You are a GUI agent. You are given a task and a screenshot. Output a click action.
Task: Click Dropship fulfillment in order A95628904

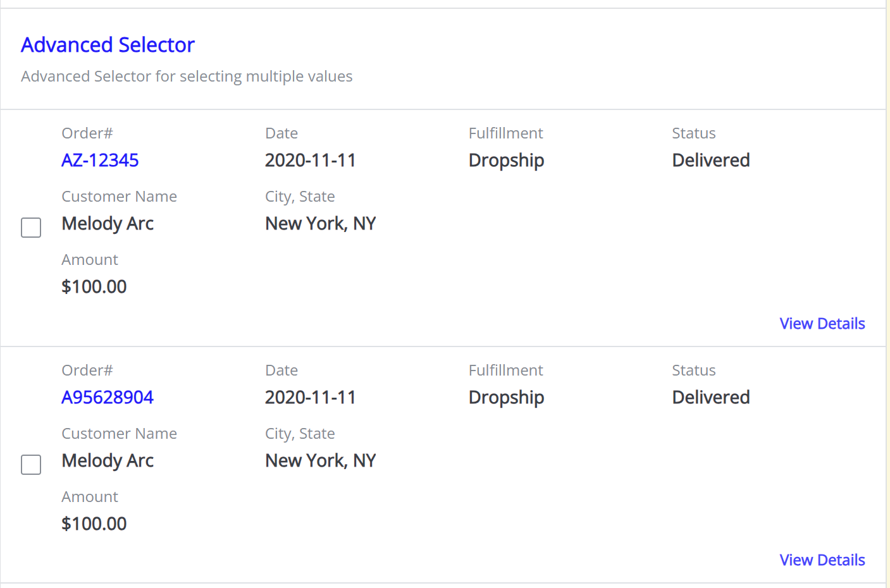(x=507, y=398)
